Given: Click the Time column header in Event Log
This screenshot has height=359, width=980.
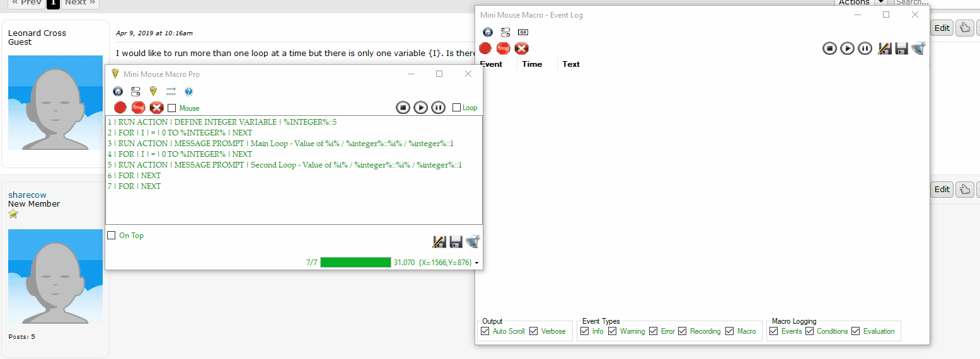Looking at the screenshot, I should (x=532, y=64).
